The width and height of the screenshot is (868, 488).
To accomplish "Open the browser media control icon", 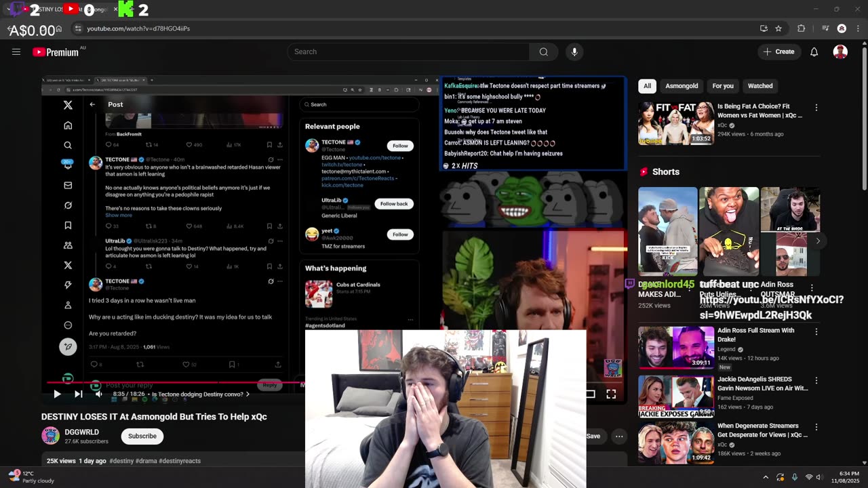I will pos(825,28).
